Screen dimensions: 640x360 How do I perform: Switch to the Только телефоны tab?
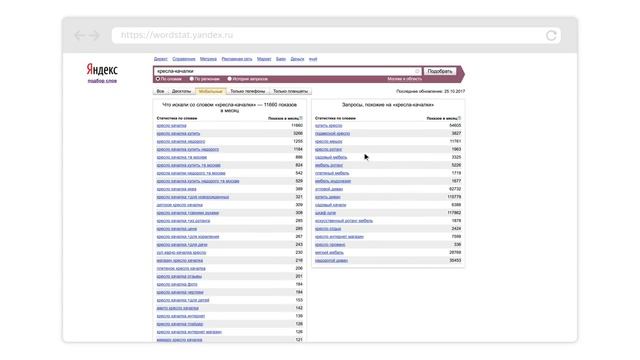pos(247,91)
